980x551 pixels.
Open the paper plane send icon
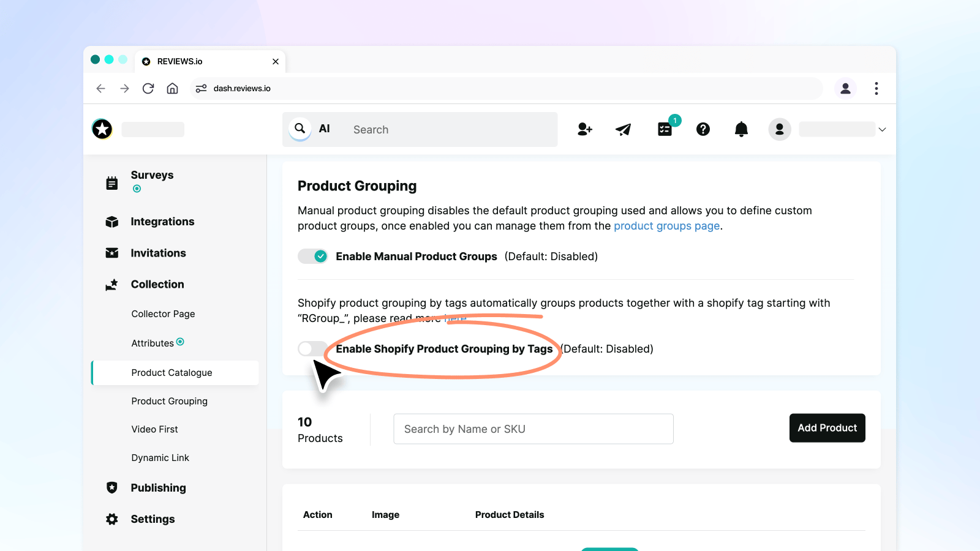click(x=623, y=129)
